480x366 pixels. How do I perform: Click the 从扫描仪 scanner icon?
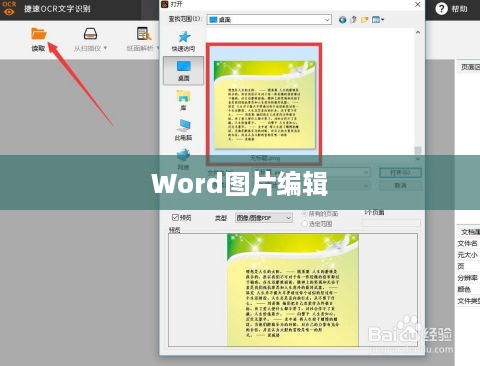(90, 34)
